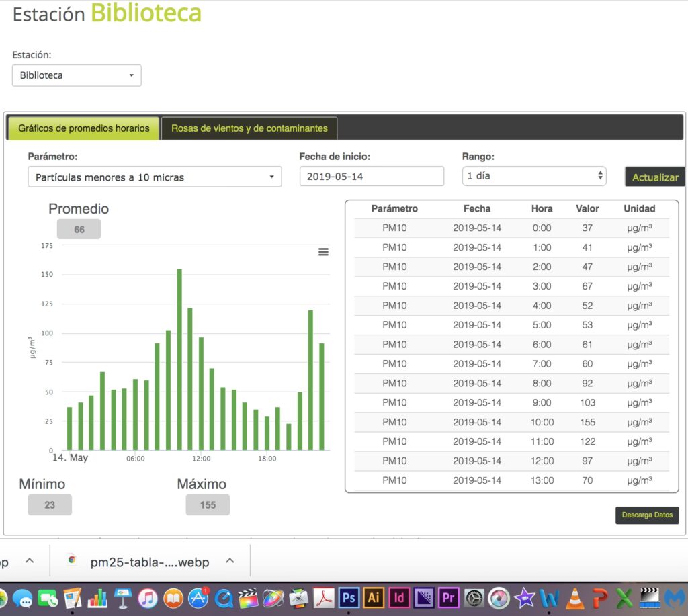688x616 pixels.
Task: Open the Rango dropdown set to 1 día
Action: pyautogui.click(x=534, y=176)
